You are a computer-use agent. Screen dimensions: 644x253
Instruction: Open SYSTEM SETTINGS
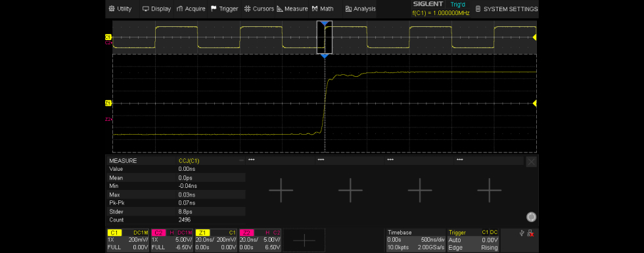click(506, 9)
